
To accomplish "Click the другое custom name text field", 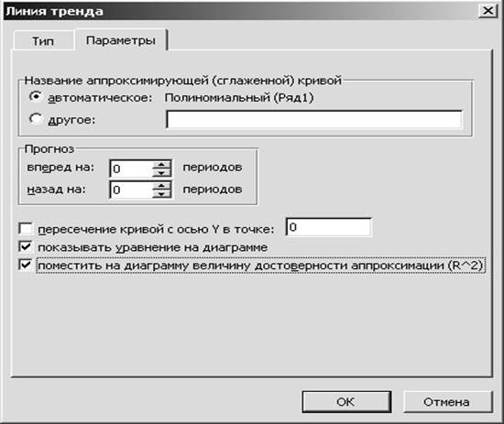I will (314, 120).
